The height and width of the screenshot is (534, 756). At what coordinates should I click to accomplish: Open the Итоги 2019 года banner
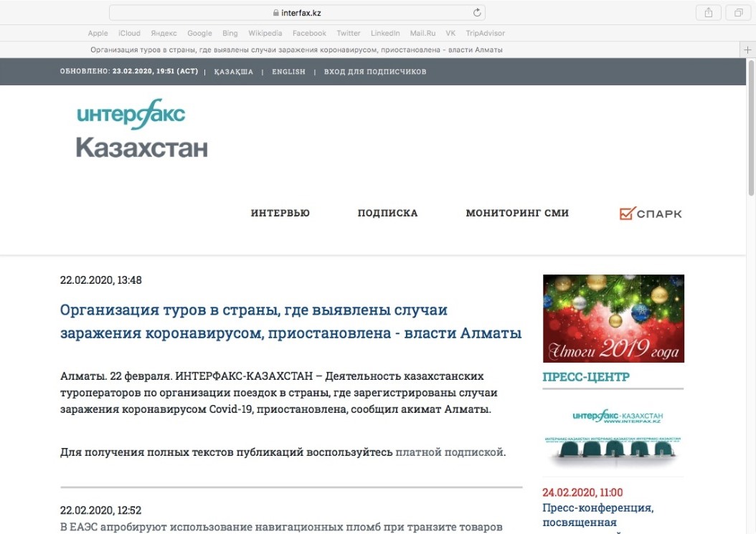coord(613,318)
